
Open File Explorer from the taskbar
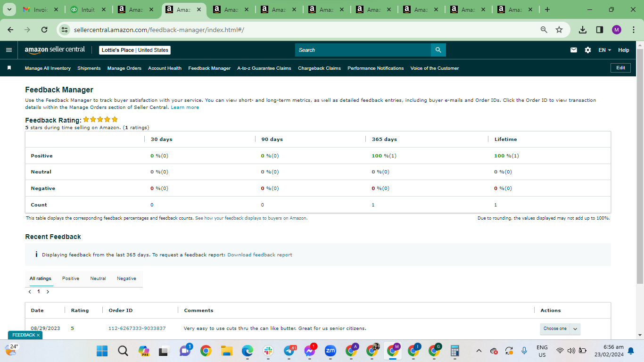click(x=227, y=351)
